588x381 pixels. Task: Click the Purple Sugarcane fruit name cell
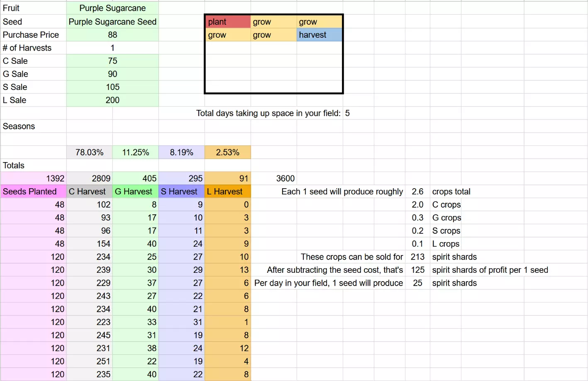[x=112, y=8]
